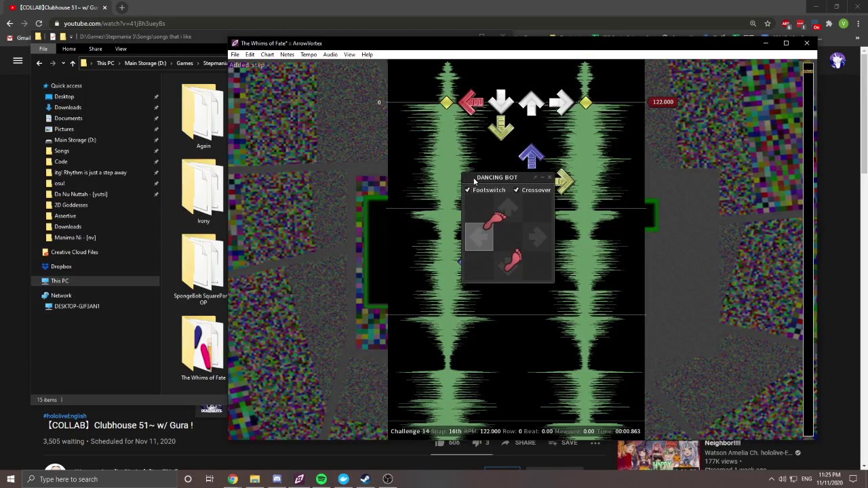Image resolution: width=868 pixels, height=488 pixels.
Task: Click the white right receptor arrow
Action: pos(561,102)
